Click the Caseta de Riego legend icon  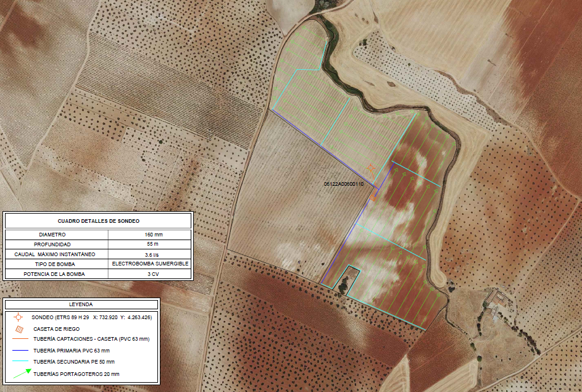pos(19,329)
